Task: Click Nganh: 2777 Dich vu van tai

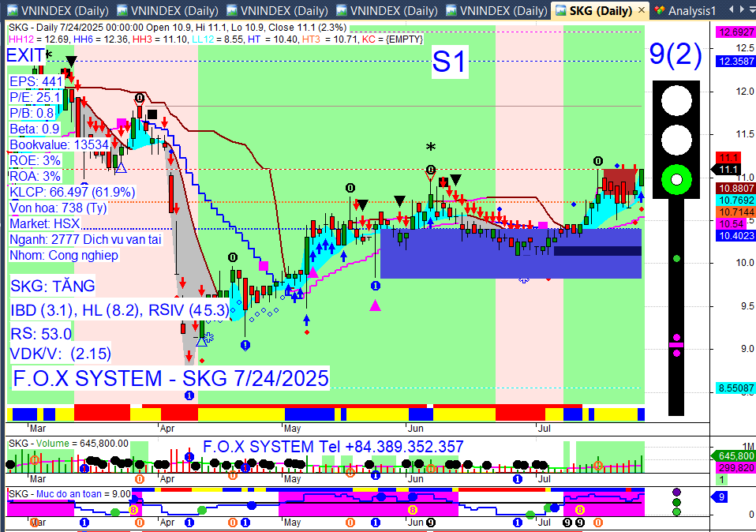Action: pos(85,239)
